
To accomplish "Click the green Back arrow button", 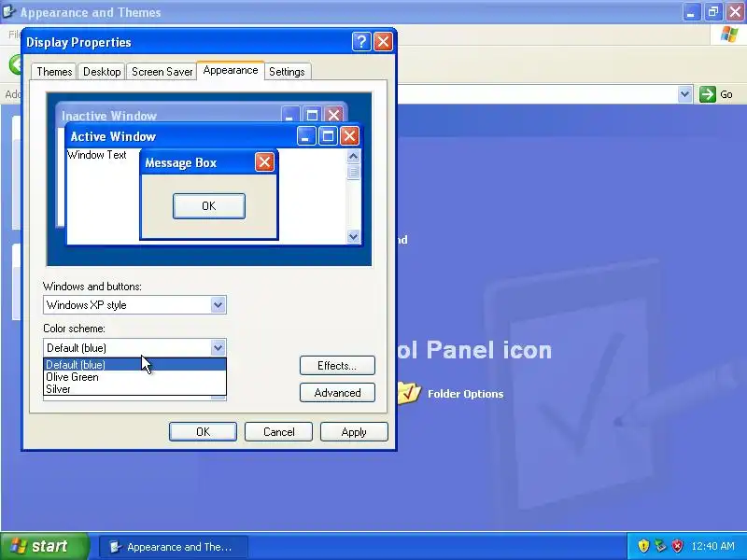I will point(16,64).
